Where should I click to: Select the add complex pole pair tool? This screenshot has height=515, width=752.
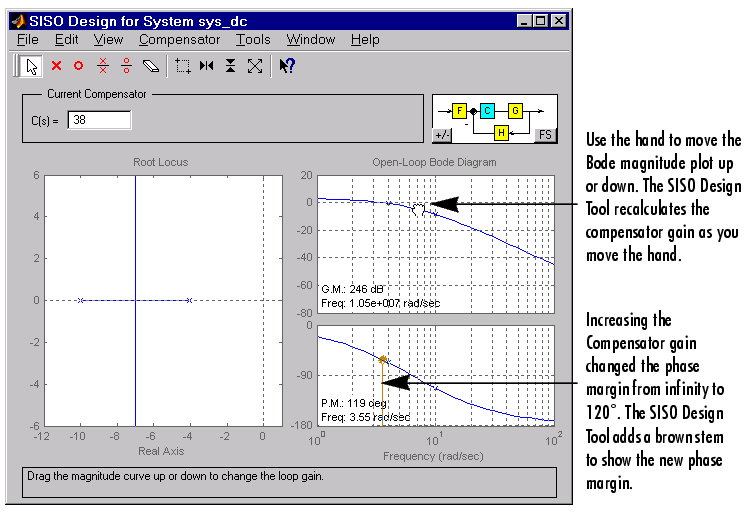pos(103,66)
